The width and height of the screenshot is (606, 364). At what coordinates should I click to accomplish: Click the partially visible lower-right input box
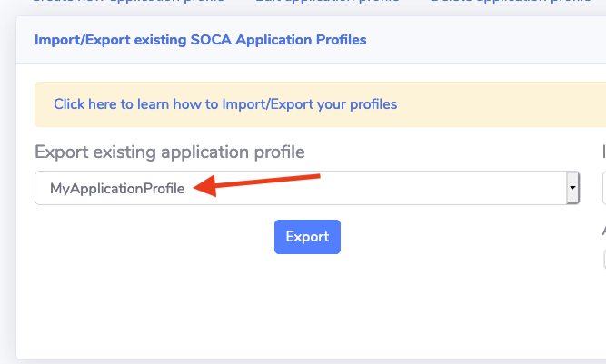point(604,259)
